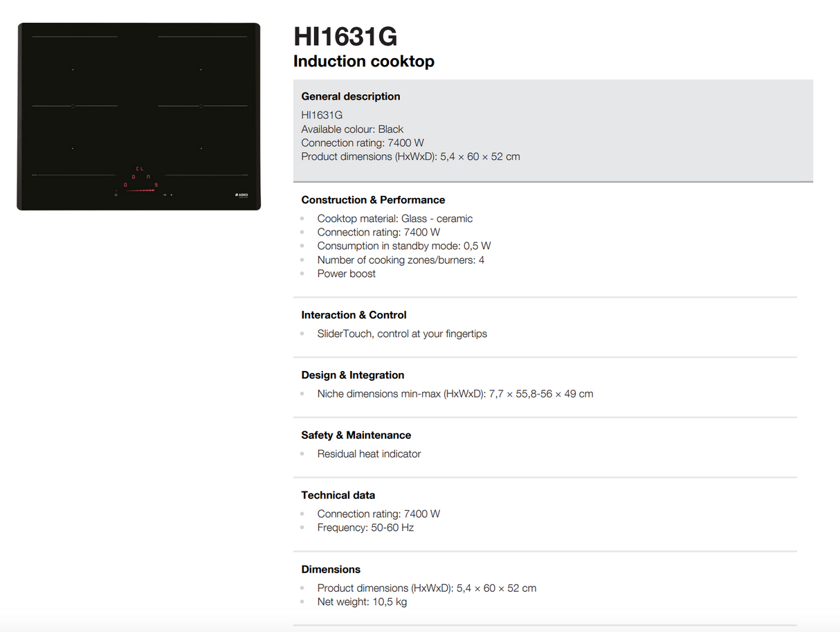Click the Technical data heading
Image resolution: width=840 pixels, height=632 pixels.
pos(338,496)
